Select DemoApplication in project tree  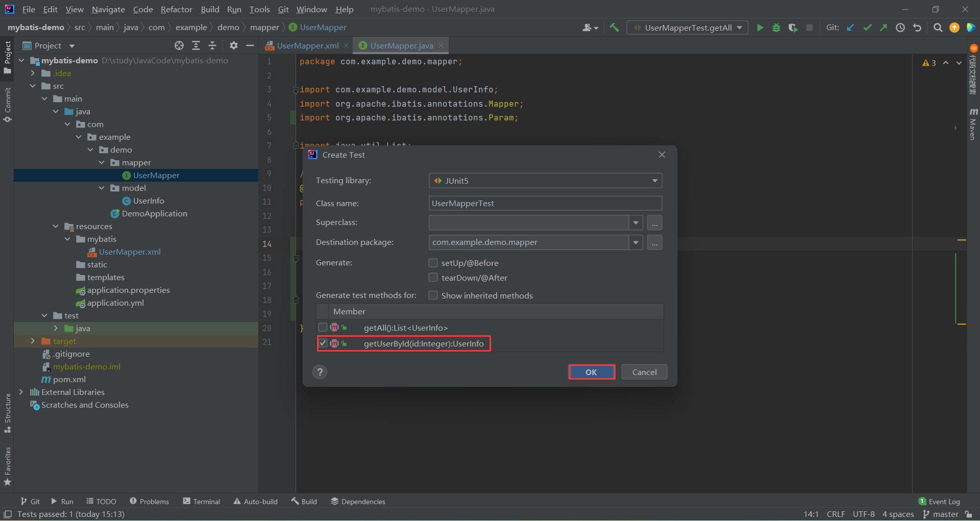[x=154, y=213]
